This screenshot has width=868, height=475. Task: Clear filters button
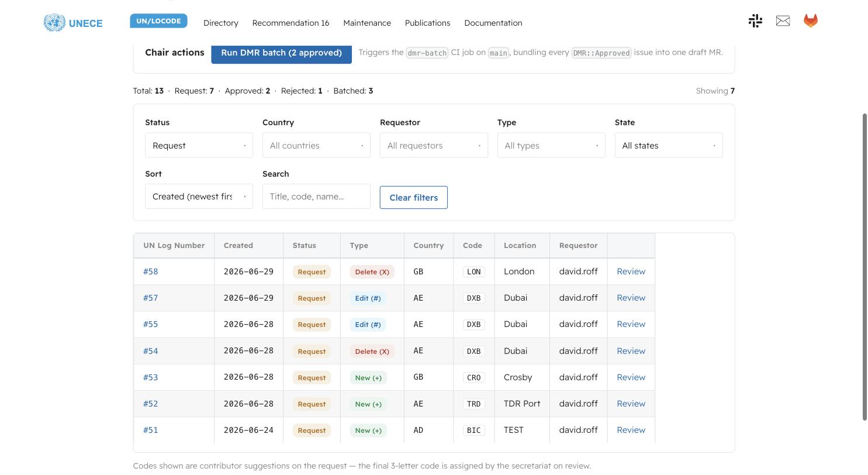click(x=414, y=197)
